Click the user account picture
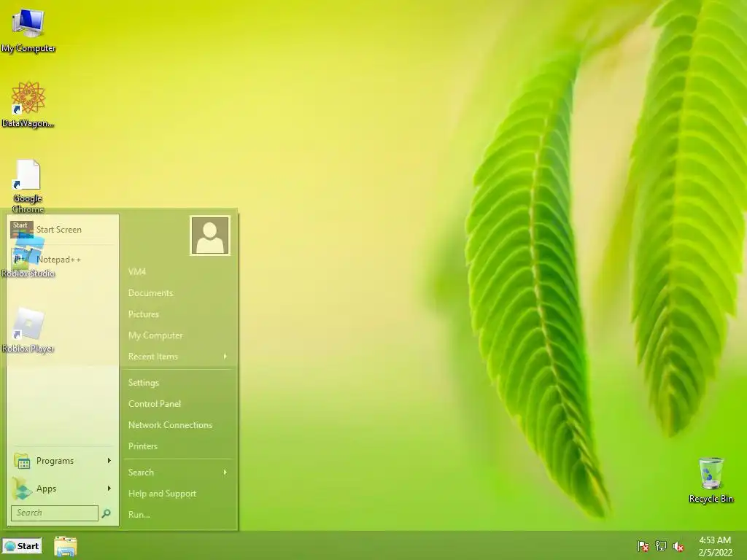This screenshot has width=747, height=560. tap(210, 236)
